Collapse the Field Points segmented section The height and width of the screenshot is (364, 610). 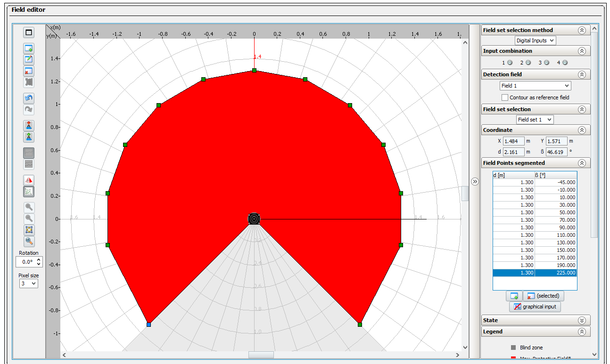pyautogui.click(x=582, y=163)
